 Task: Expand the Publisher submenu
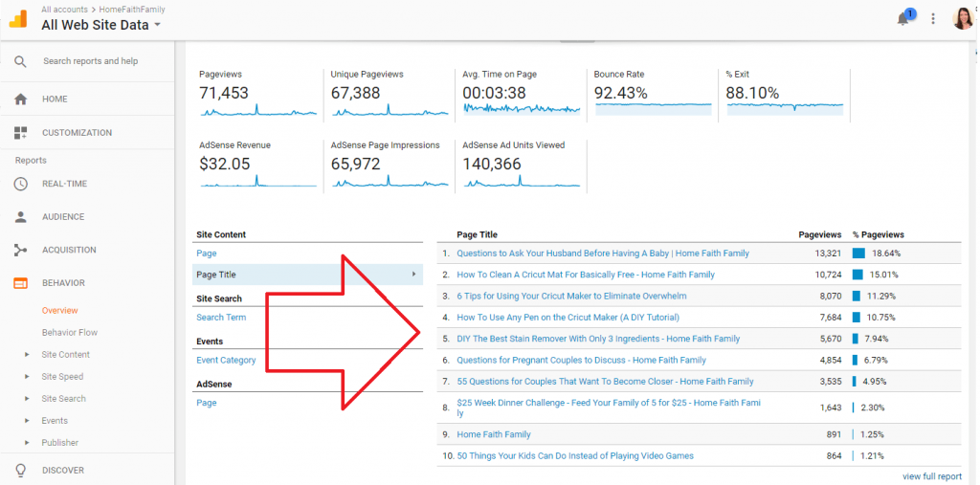coord(27,443)
